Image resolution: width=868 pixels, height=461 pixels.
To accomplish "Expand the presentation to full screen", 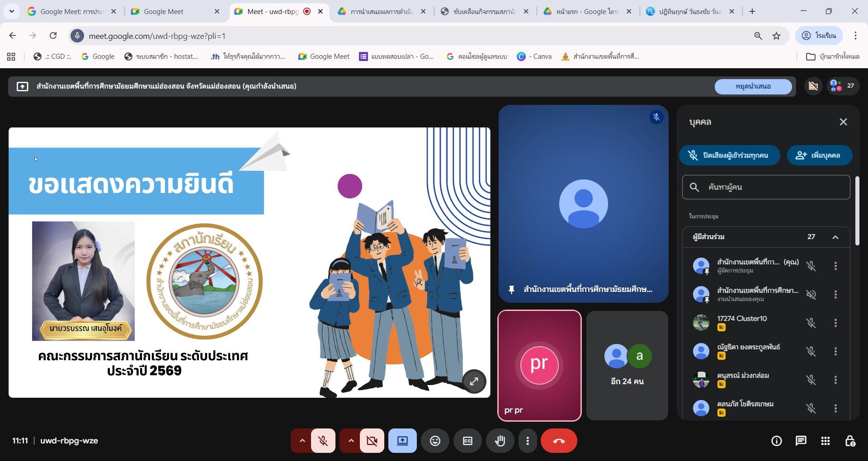I will click(x=474, y=381).
